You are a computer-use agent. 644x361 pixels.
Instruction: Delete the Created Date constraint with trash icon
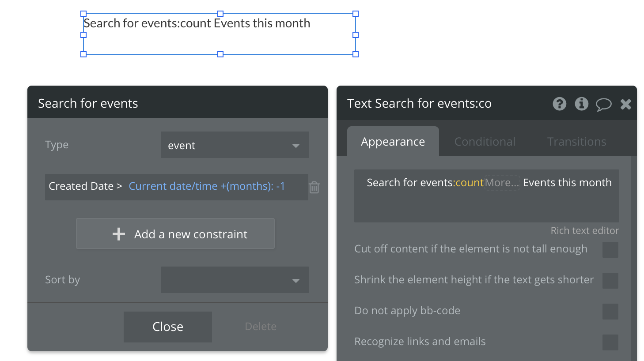click(x=314, y=188)
